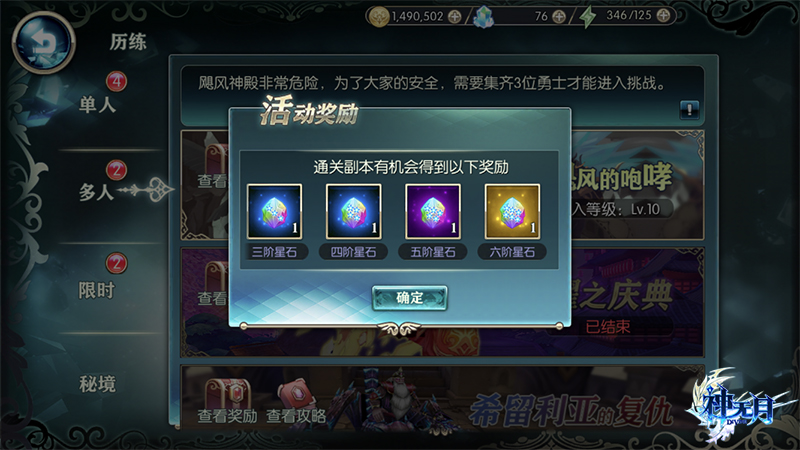Add gold coins with plus icon
The image size is (800, 450).
point(454,16)
